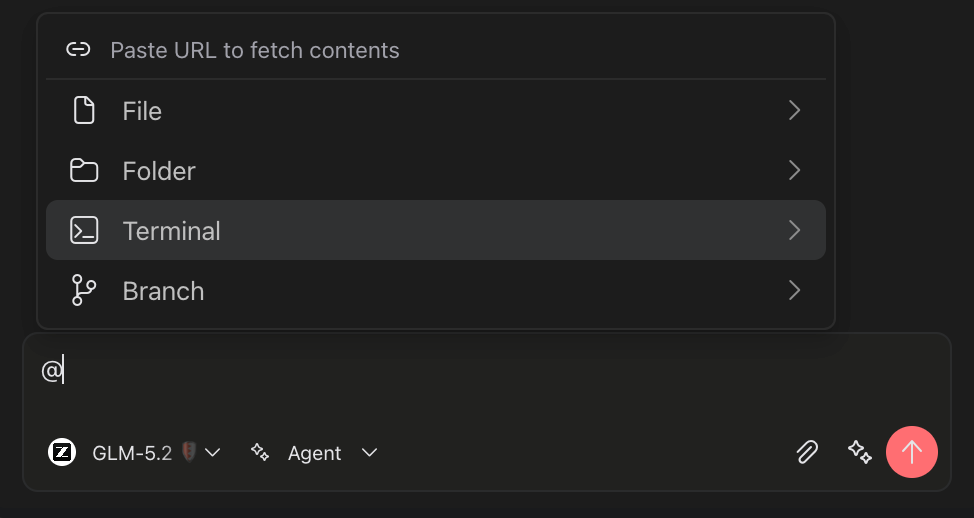Select the Branch menu entry
This screenshot has height=518, width=974.
435,290
